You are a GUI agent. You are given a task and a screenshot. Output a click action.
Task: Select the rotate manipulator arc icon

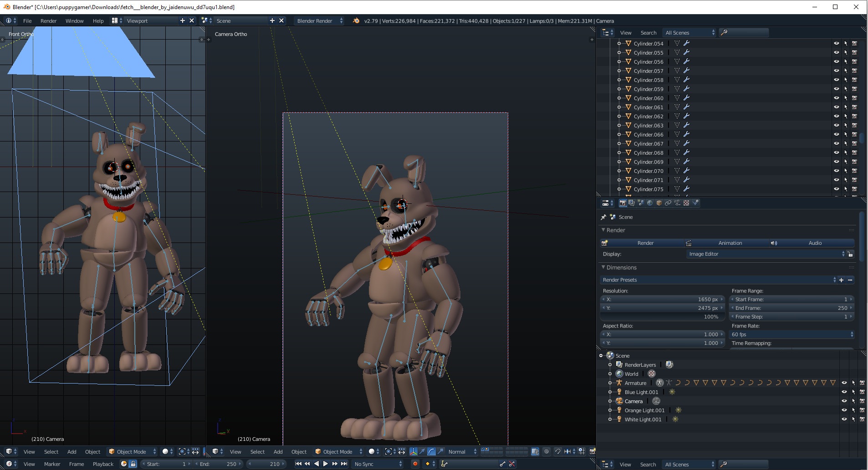(x=431, y=451)
